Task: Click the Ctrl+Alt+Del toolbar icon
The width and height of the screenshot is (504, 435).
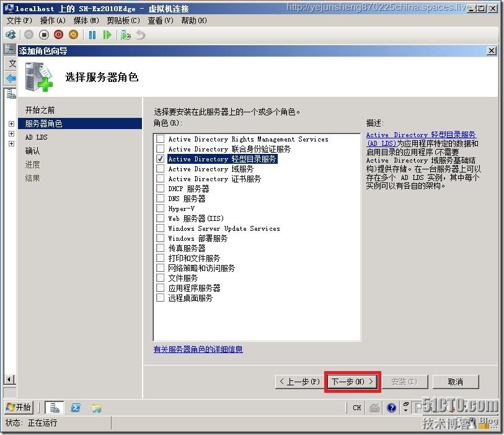Action: pos(11,35)
